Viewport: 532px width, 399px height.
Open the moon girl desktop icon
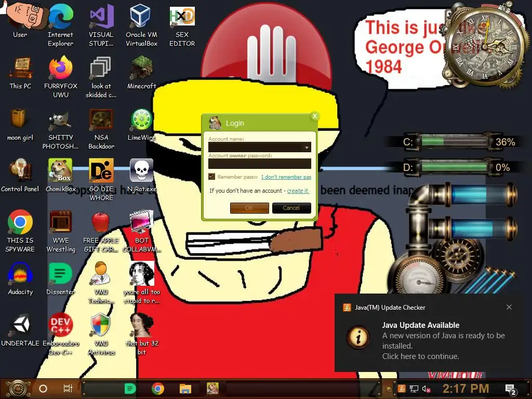click(x=20, y=124)
